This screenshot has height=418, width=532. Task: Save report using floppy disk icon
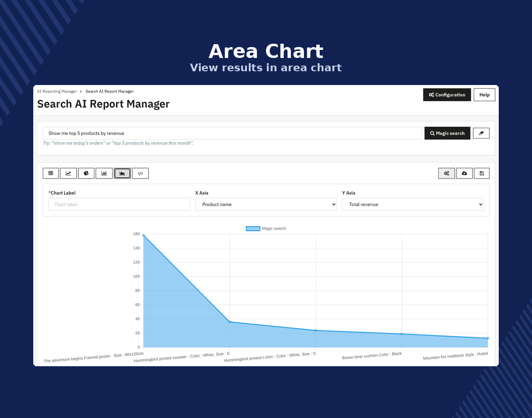(482, 173)
